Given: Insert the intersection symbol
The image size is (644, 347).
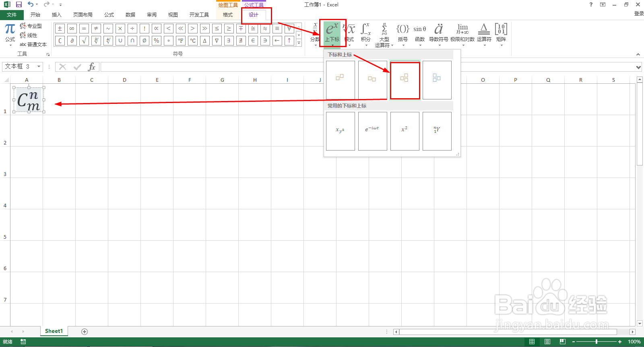Looking at the screenshot, I should 132,41.
